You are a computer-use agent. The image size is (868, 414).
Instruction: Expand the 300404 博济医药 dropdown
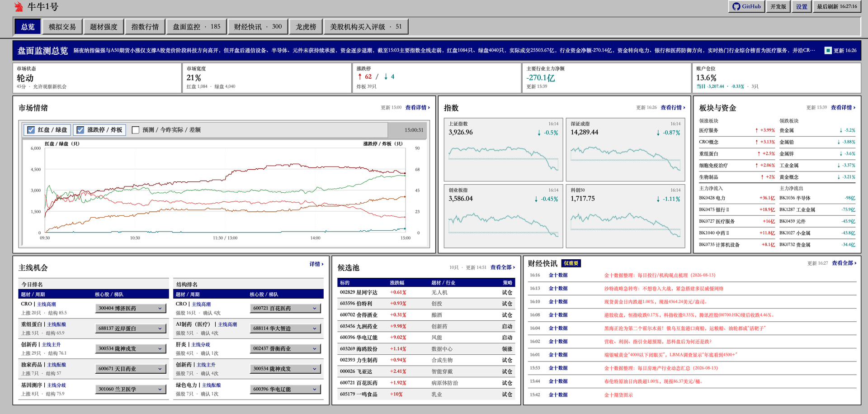tap(130, 308)
